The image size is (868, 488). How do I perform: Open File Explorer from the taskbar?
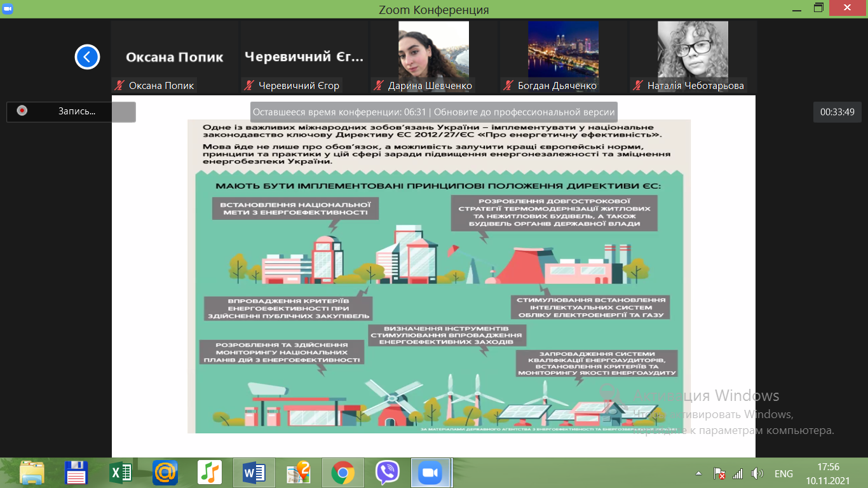tap(32, 473)
